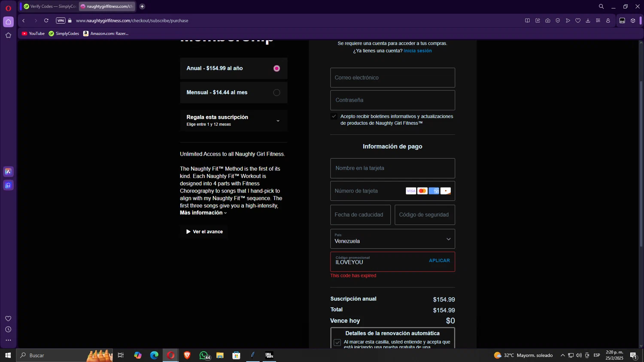Open the weather widget 32°C
The width and height of the screenshot is (644, 362).
[x=523, y=355]
